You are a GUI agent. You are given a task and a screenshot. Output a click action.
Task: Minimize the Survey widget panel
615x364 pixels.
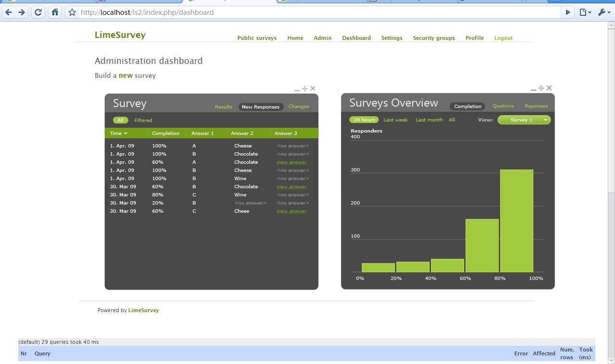pos(297,89)
